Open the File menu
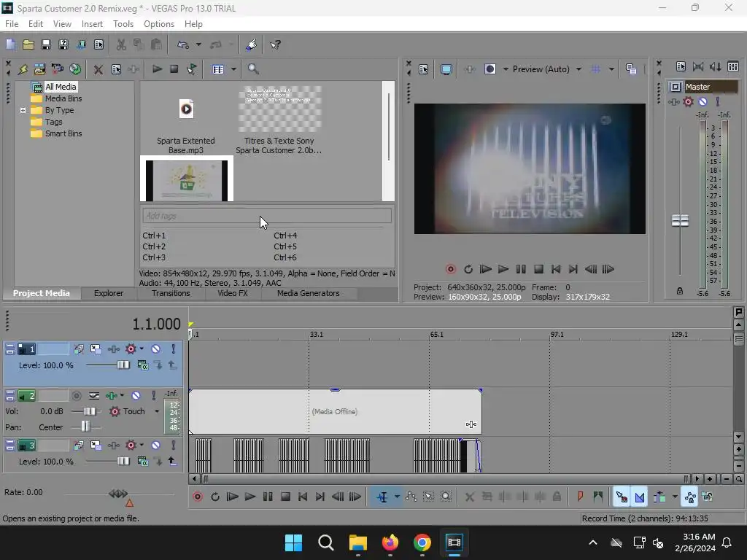The height and width of the screenshot is (560, 747). [12, 24]
